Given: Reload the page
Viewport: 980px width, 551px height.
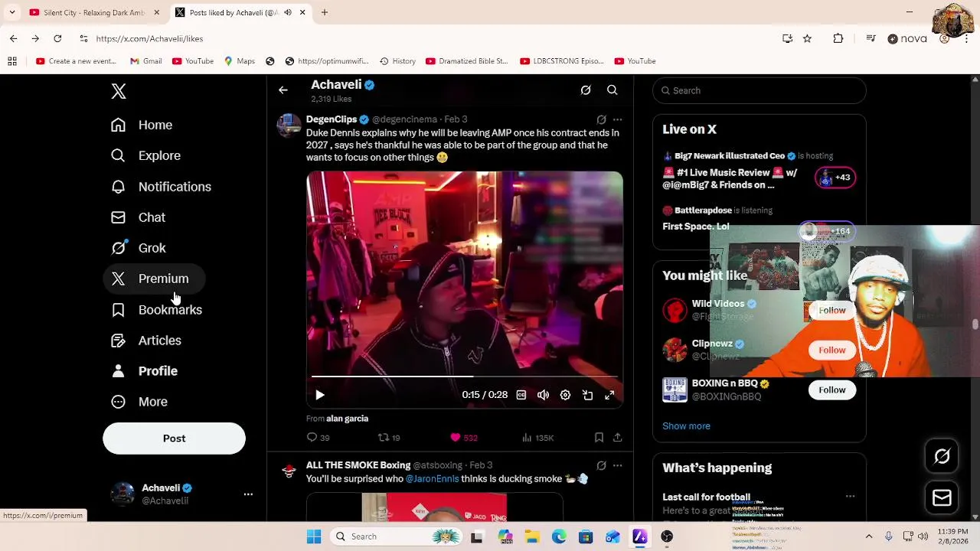Looking at the screenshot, I should (57, 38).
